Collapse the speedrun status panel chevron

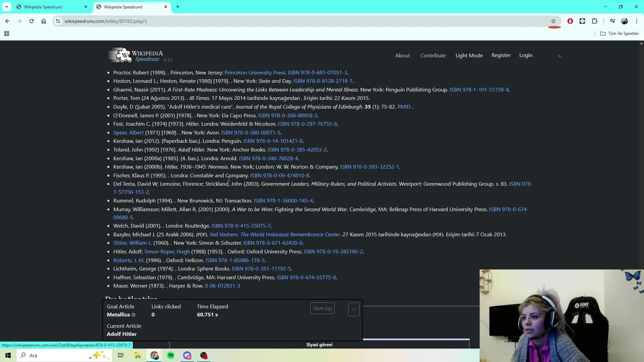[354, 309]
